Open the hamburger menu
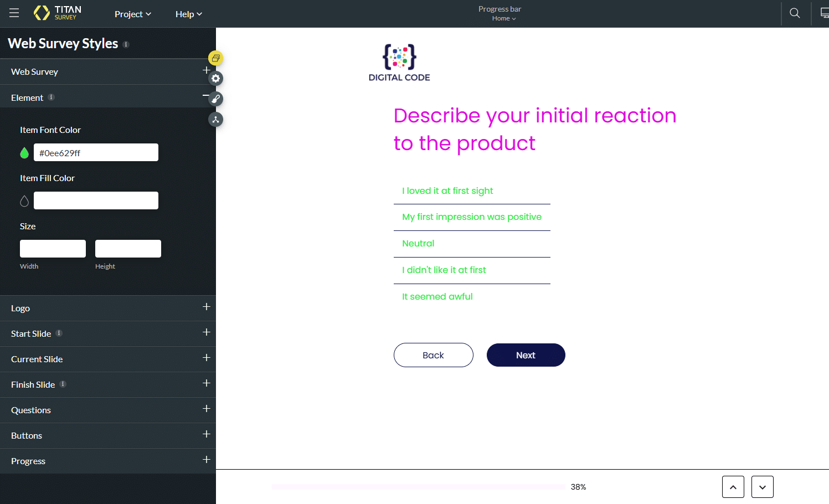 pos(14,13)
